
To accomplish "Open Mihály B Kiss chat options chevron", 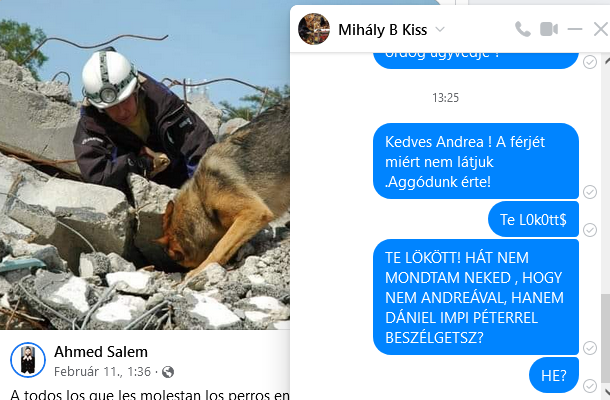I will 440,30.
